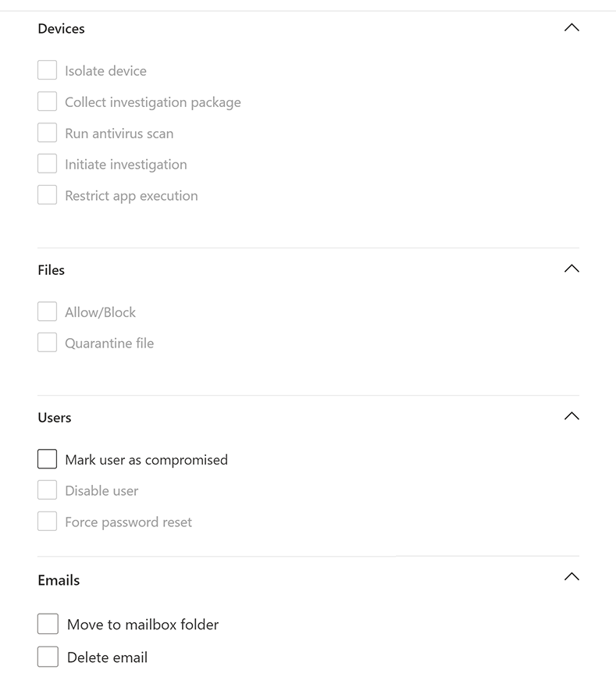Image resolution: width=616 pixels, height=691 pixels.
Task: Select Move to mailbox folder checkbox
Action: 48,624
